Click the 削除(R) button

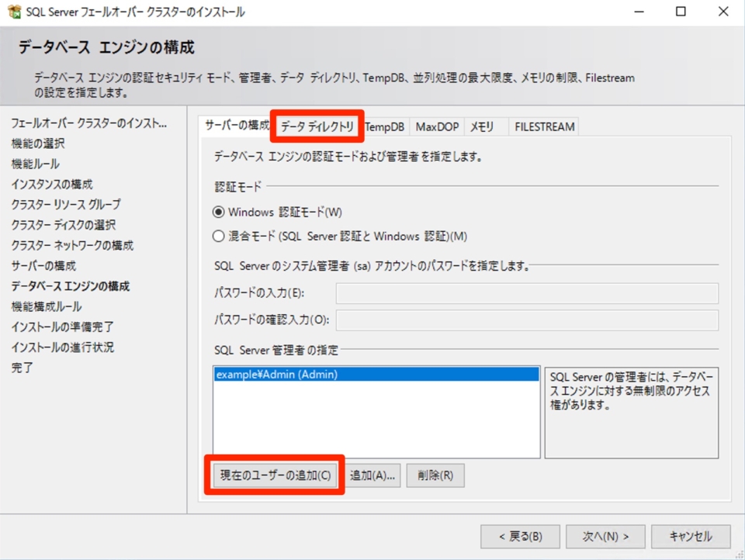(x=435, y=475)
